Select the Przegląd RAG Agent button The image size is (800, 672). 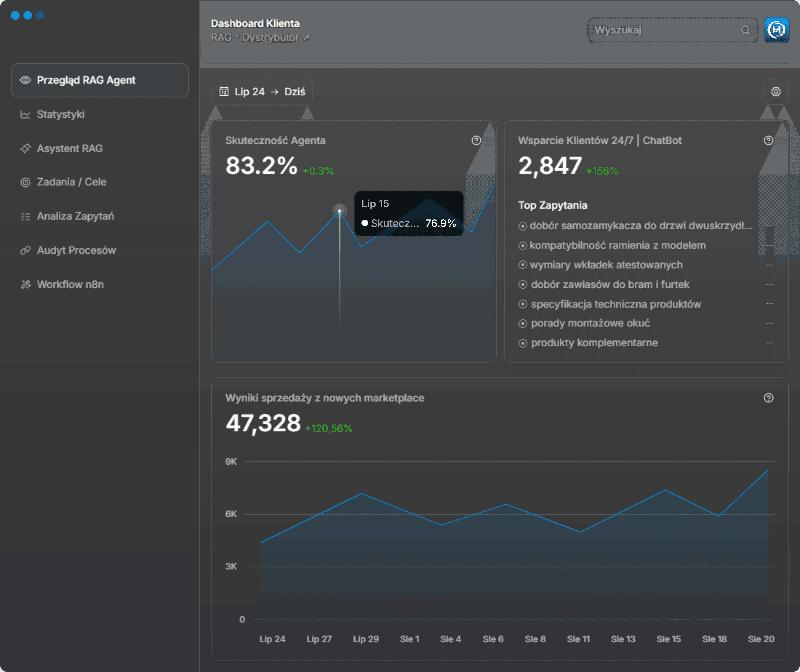click(100, 80)
